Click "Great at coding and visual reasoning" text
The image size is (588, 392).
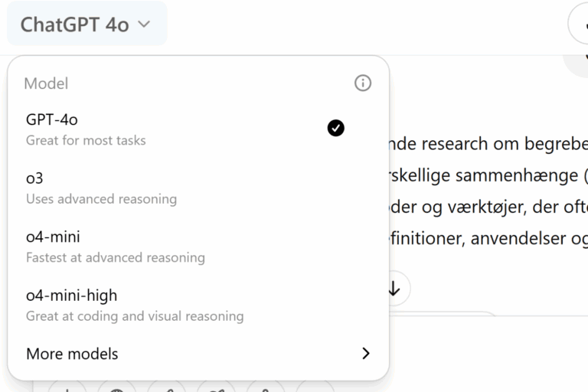click(x=135, y=316)
